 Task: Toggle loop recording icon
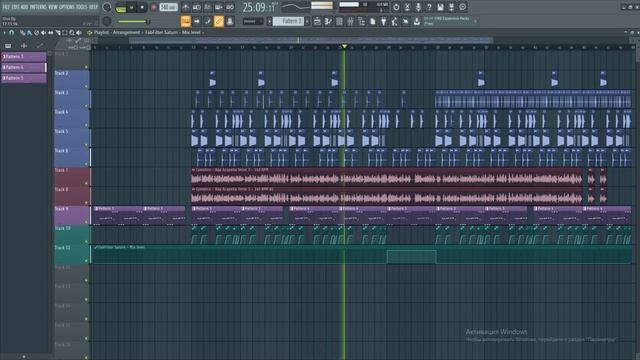(230, 7)
